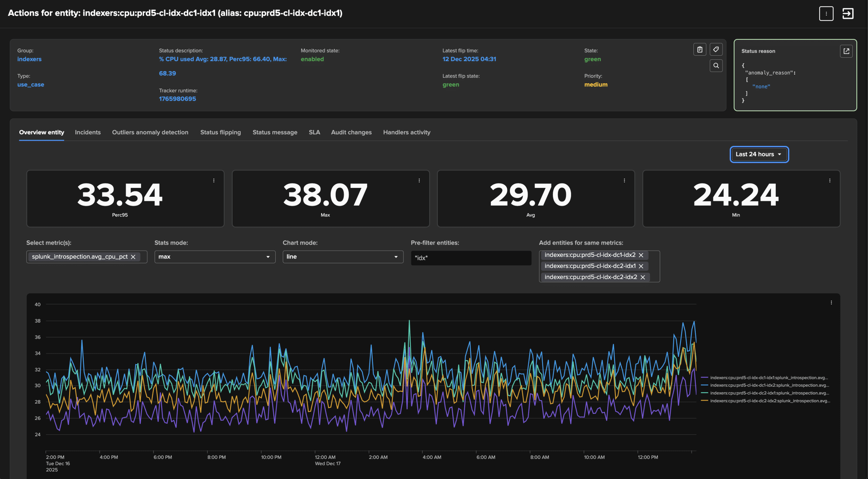868x479 pixels.
Task: Click the tag icon in entity panel
Action: click(x=716, y=50)
